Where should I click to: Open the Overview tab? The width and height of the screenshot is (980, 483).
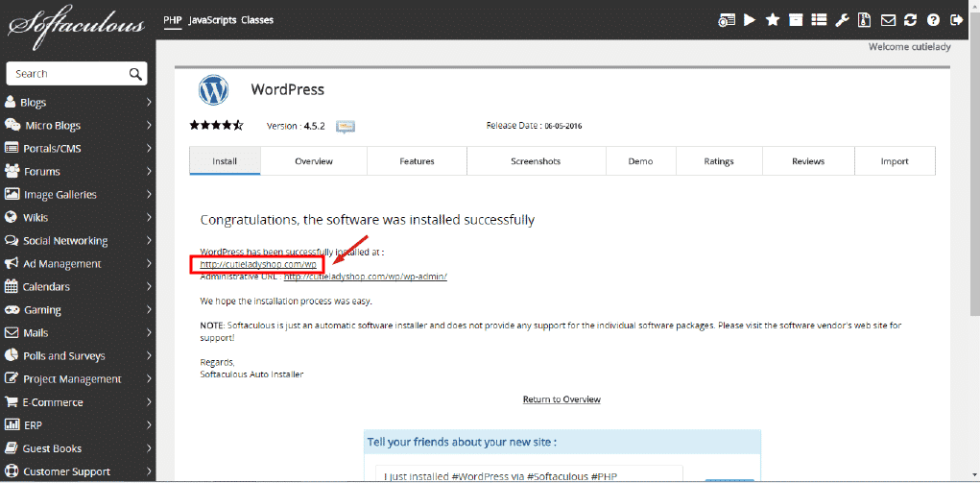[x=314, y=160]
